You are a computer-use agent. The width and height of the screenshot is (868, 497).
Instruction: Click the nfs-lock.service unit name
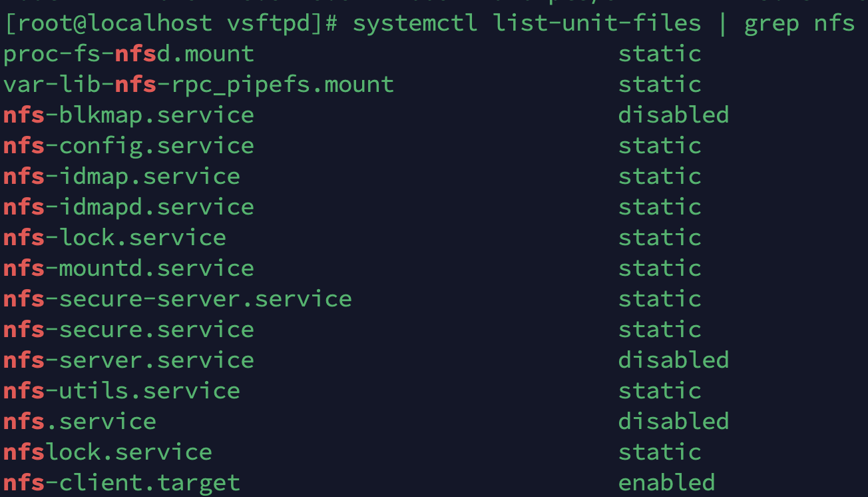click(x=114, y=238)
